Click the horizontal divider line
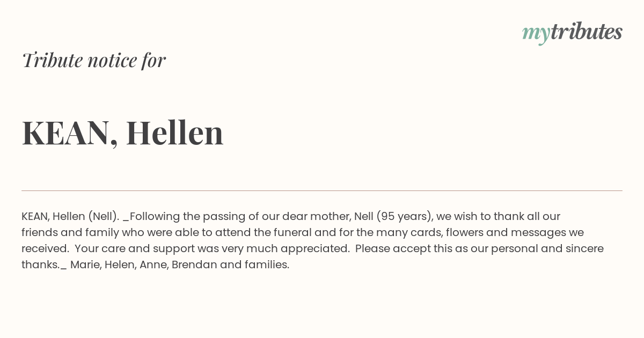The height and width of the screenshot is (338, 644). click(x=322, y=190)
